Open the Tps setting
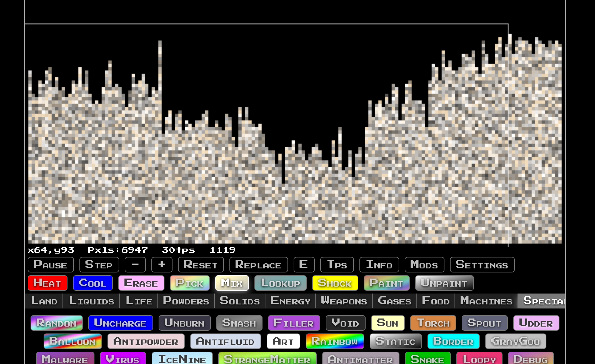595x364 pixels. coord(337,265)
